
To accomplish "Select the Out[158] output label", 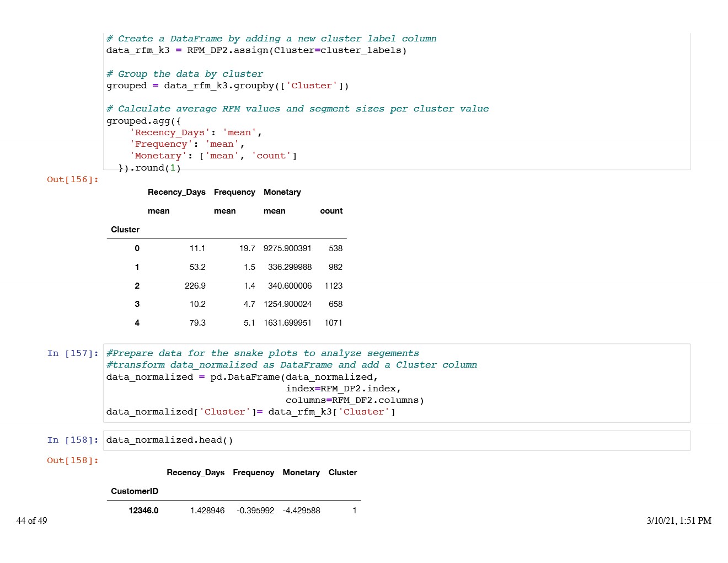I will pos(73,460).
